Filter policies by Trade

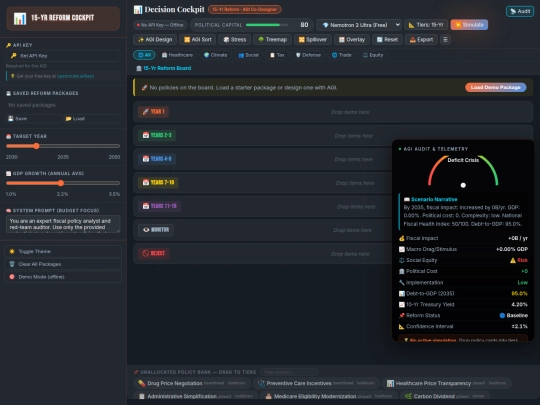pyautogui.click(x=341, y=55)
